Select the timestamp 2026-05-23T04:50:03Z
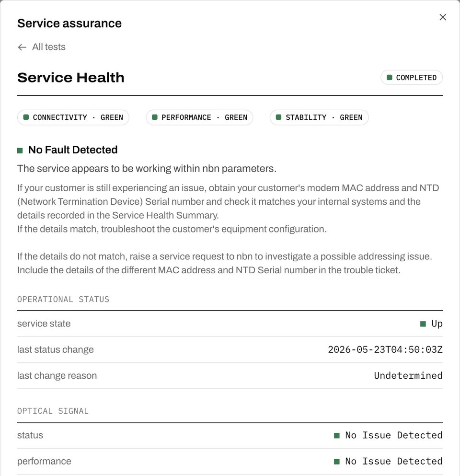 (385, 350)
